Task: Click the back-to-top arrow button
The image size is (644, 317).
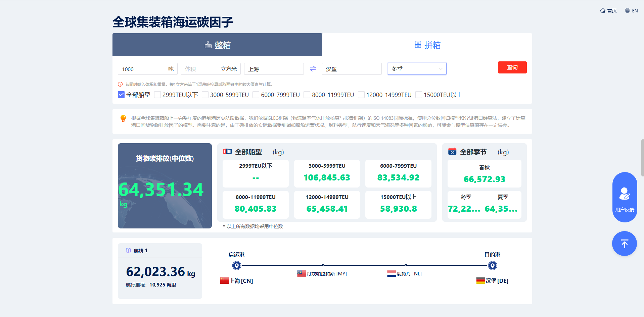Action: coord(625,244)
